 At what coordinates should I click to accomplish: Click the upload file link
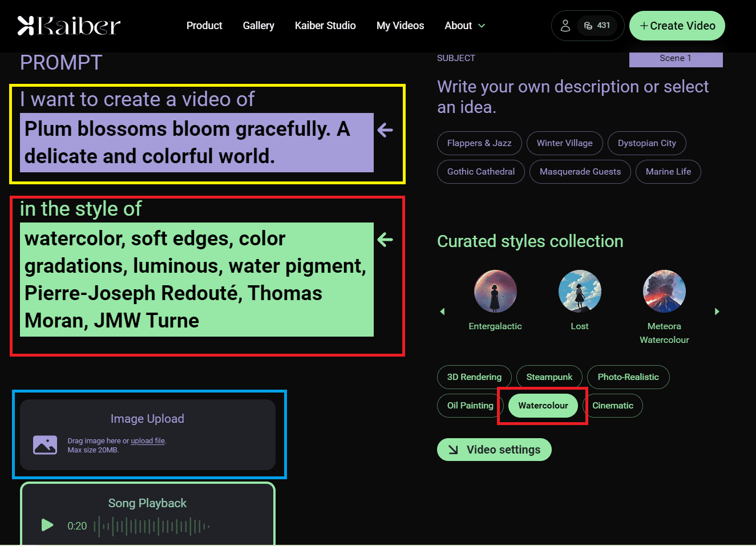148,441
